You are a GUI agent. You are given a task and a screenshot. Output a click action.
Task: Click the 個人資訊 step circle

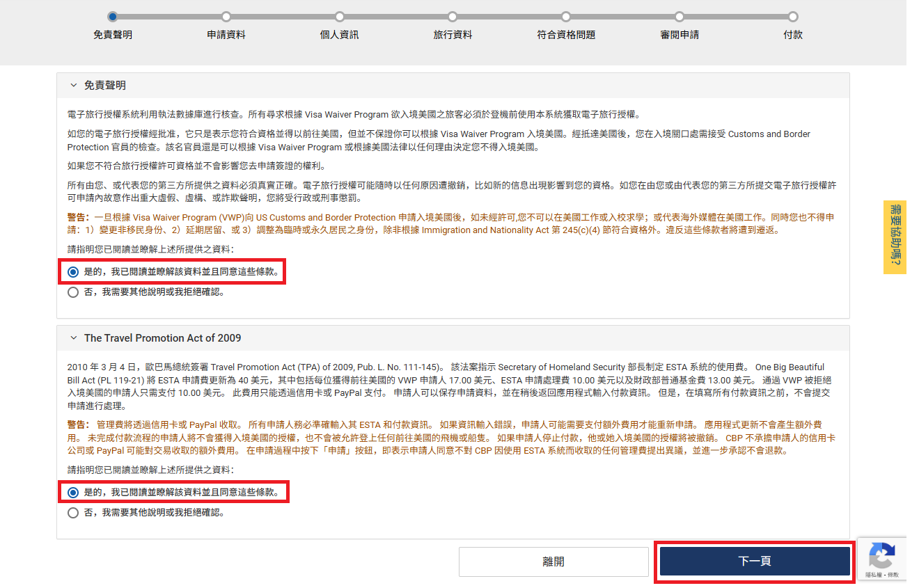click(340, 17)
